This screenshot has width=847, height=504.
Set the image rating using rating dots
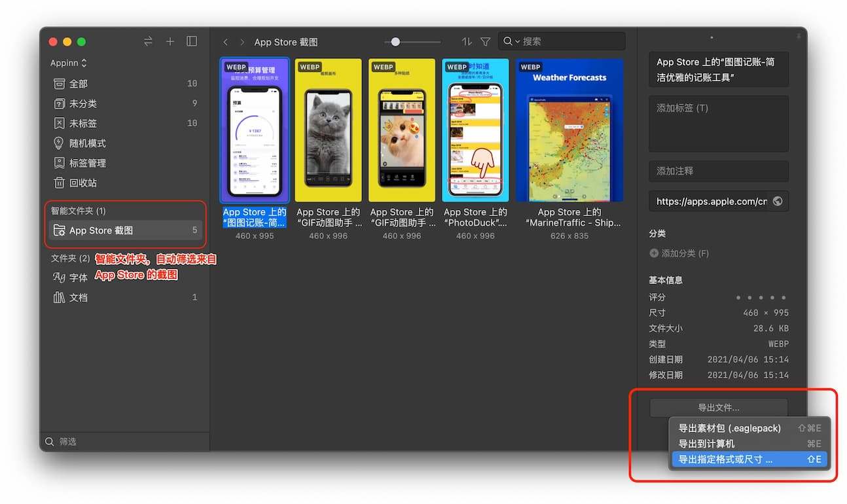coord(759,297)
